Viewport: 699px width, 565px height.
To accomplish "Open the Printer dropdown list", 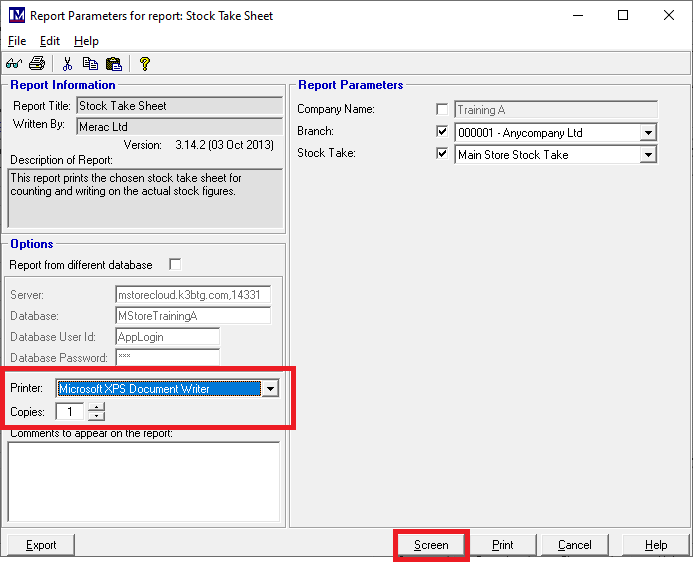I will (x=270, y=388).
